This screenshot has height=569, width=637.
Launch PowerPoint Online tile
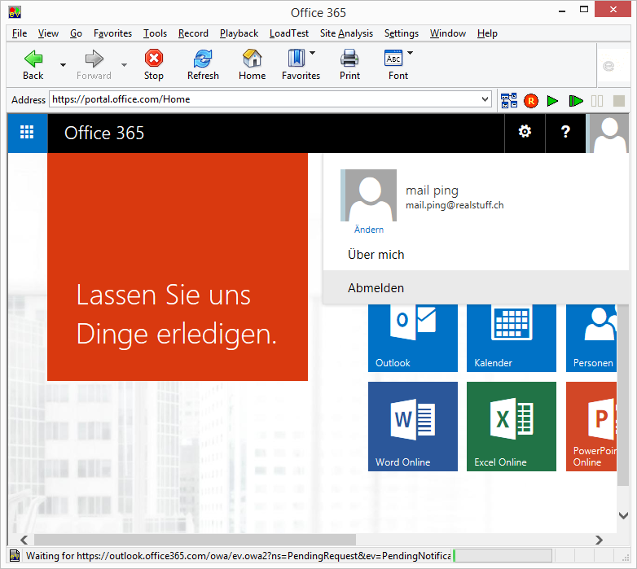coord(592,426)
